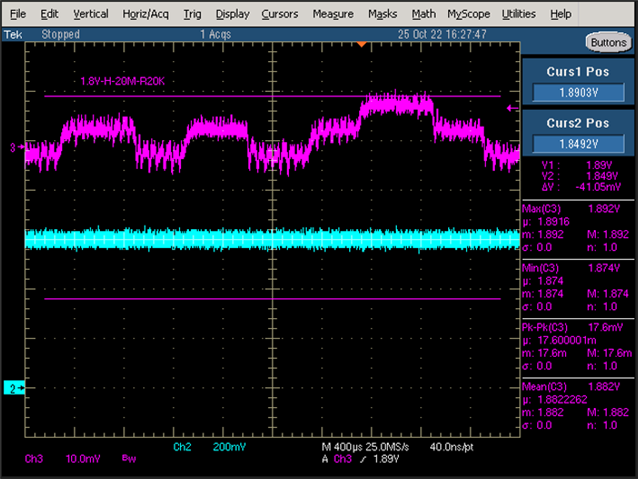Image resolution: width=638 pixels, height=479 pixels.
Task: Click the trigger Ch3 1.89V readout
Action: (x=366, y=459)
